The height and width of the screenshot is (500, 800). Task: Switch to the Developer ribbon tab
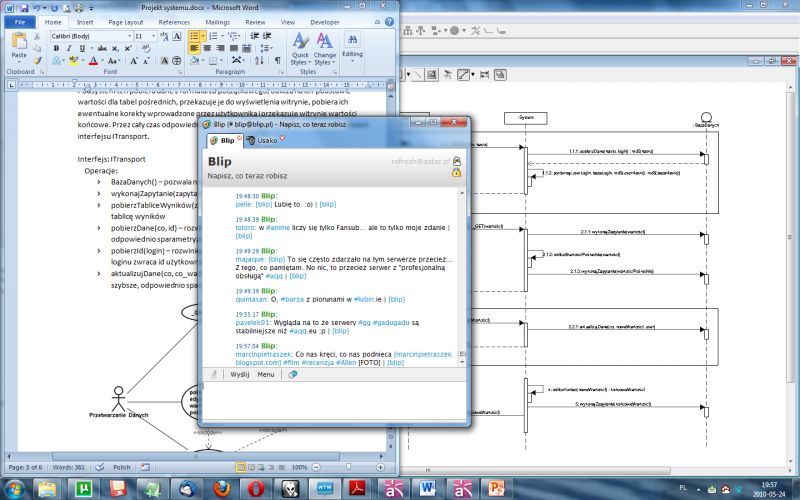pos(324,22)
